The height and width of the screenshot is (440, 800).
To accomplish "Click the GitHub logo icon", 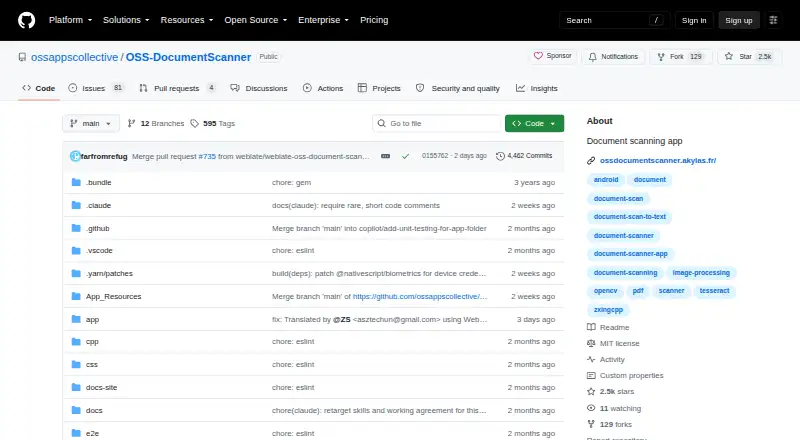I will pyautogui.click(x=27, y=20).
